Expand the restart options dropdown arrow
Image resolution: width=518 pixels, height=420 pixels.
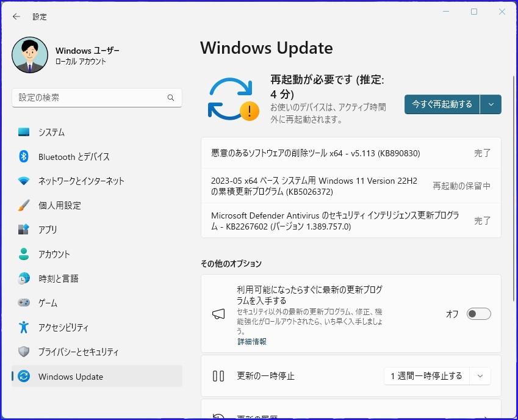click(x=491, y=104)
